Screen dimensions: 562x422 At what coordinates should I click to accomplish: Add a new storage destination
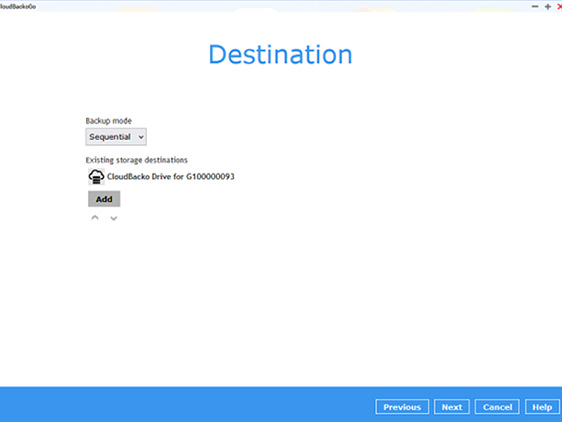[x=104, y=199]
